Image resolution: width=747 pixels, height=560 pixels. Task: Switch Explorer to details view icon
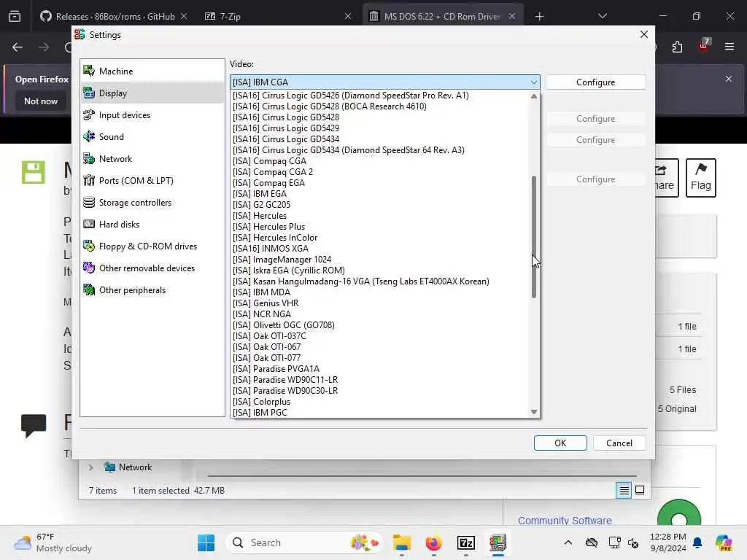tap(624, 490)
